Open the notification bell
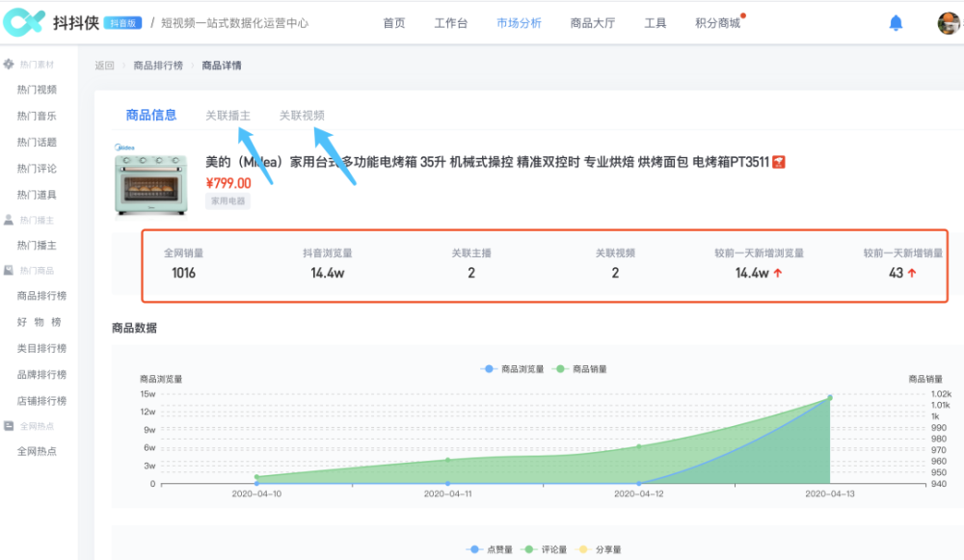 [896, 23]
